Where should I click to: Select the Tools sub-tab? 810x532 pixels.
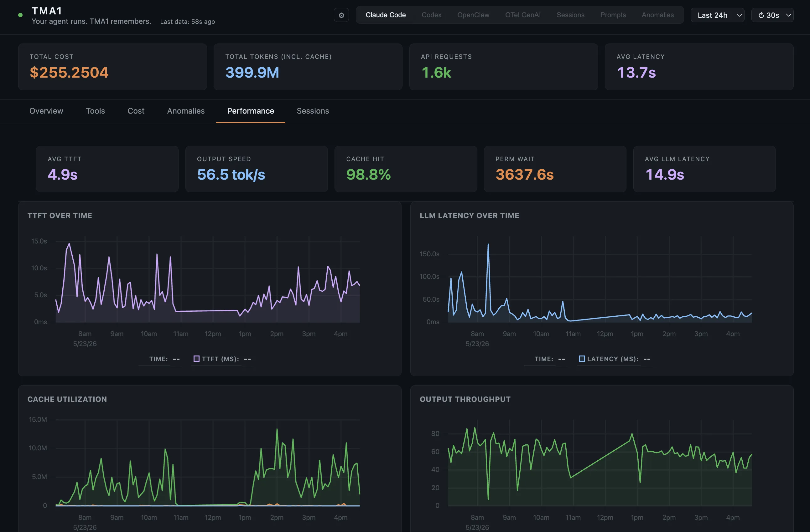[x=95, y=111]
